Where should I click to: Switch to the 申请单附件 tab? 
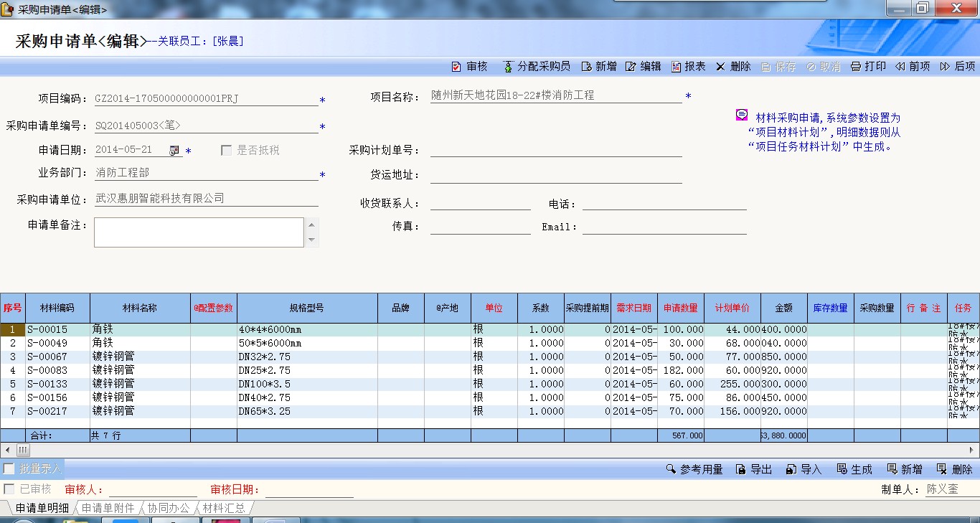point(108,508)
